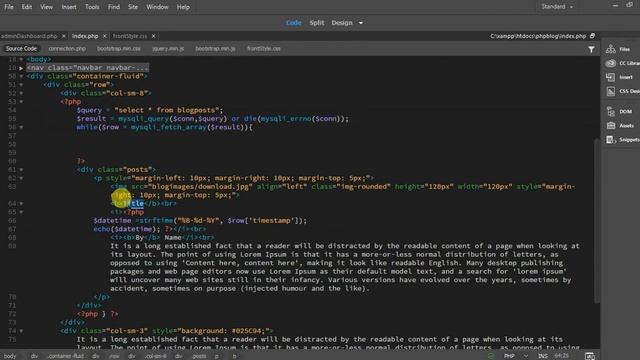Open the Insert menu
The width and height of the screenshot is (640, 360).
(69, 7)
